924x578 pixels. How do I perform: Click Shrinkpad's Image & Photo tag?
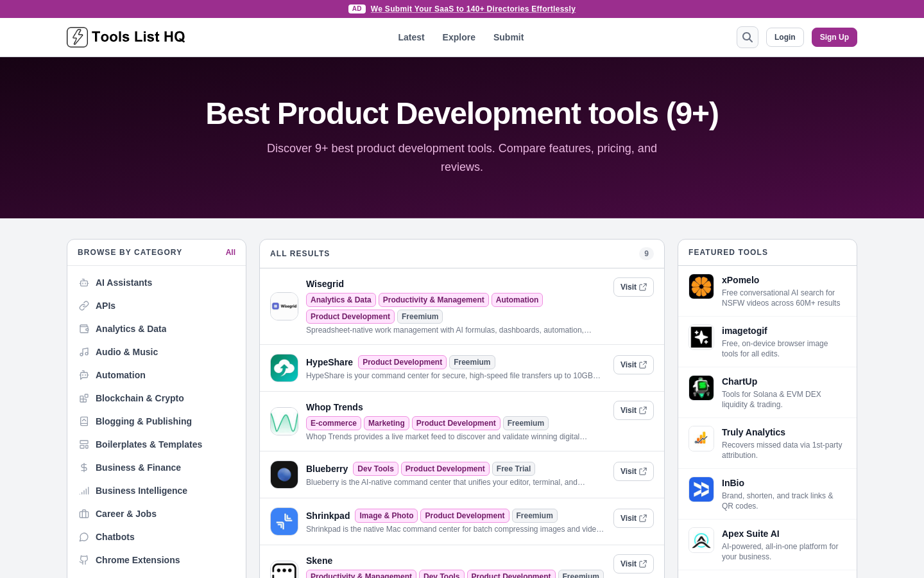[x=386, y=516]
